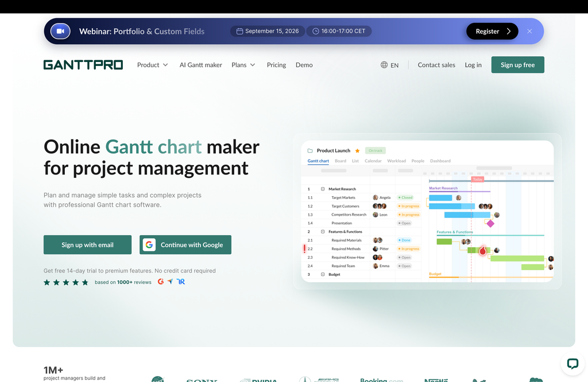
Task: Switch to the Dashboard tab
Action: (x=440, y=161)
